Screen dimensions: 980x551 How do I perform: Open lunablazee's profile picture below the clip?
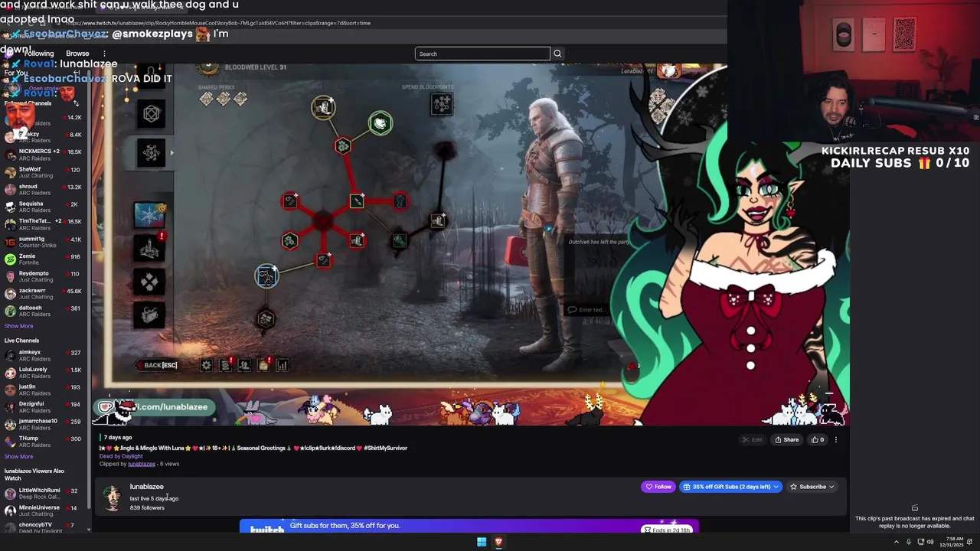pos(113,497)
